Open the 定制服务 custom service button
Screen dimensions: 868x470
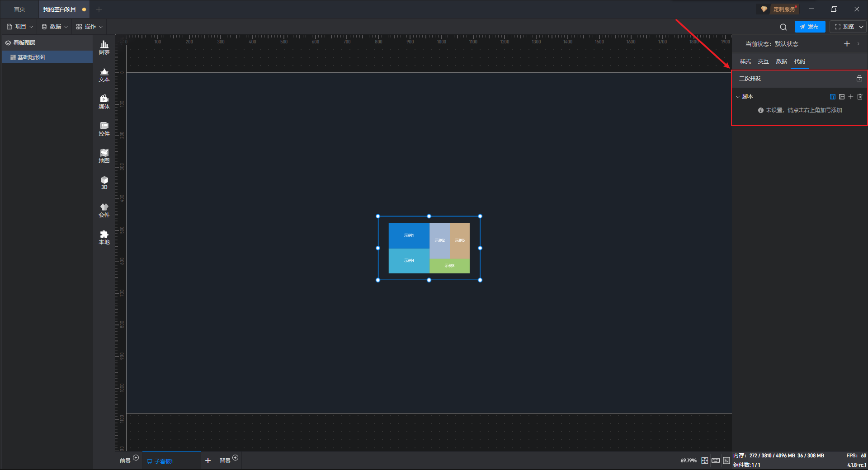coord(779,9)
